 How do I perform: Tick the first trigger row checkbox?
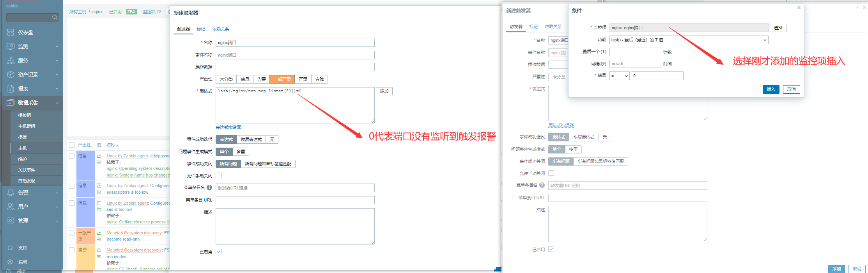(72, 156)
